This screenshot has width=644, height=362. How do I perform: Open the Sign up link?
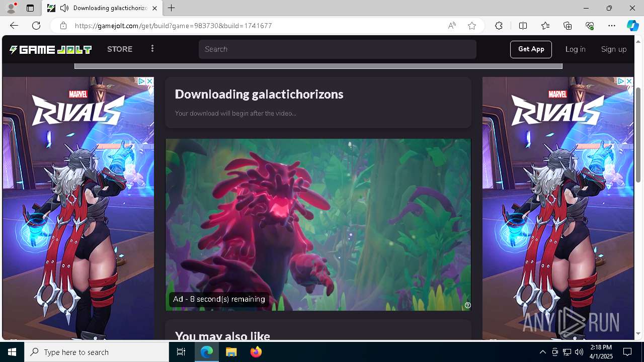[x=614, y=49]
